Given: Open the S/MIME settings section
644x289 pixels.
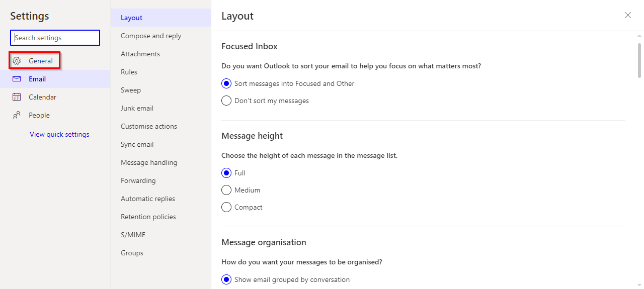Looking at the screenshot, I should coord(133,235).
